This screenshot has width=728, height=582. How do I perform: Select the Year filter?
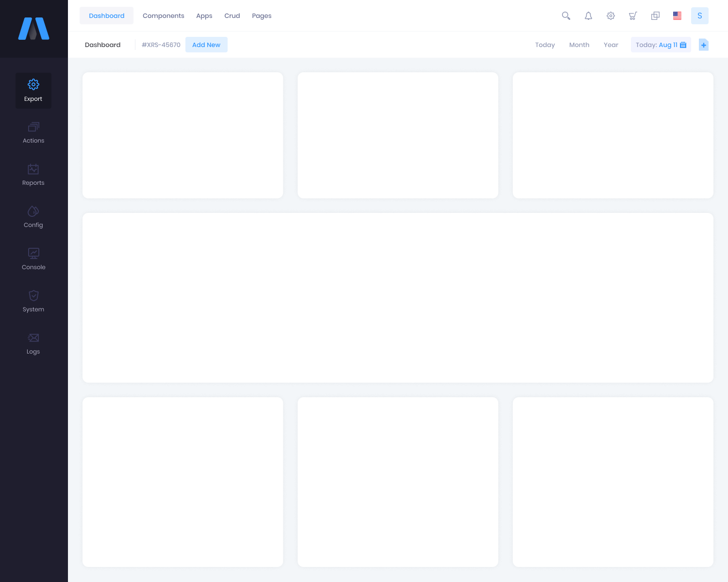point(611,45)
